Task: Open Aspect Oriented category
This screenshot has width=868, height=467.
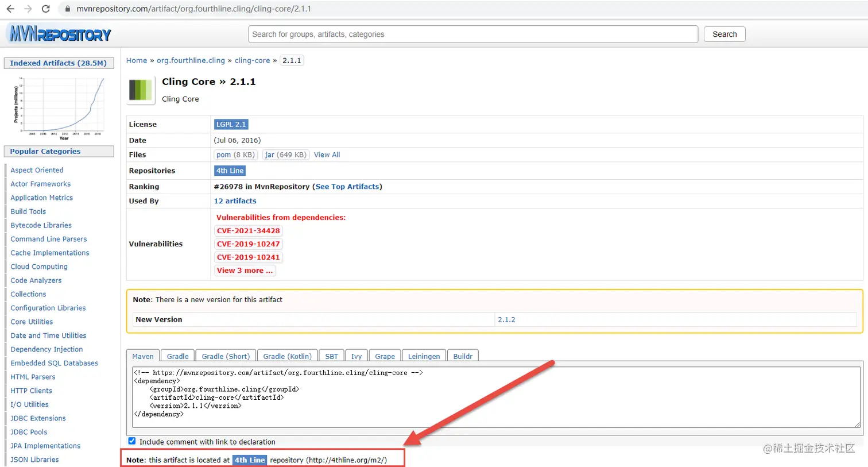Action: click(37, 170)
